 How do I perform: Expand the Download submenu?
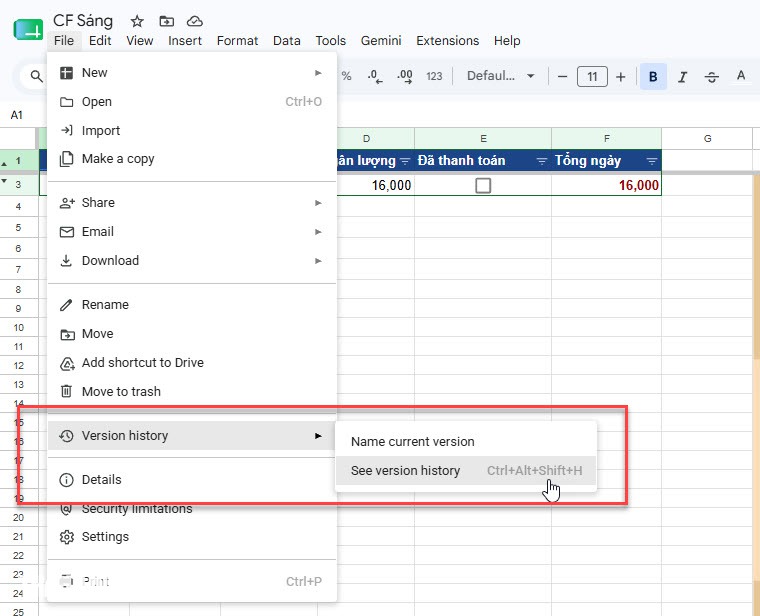pos(192,261)
